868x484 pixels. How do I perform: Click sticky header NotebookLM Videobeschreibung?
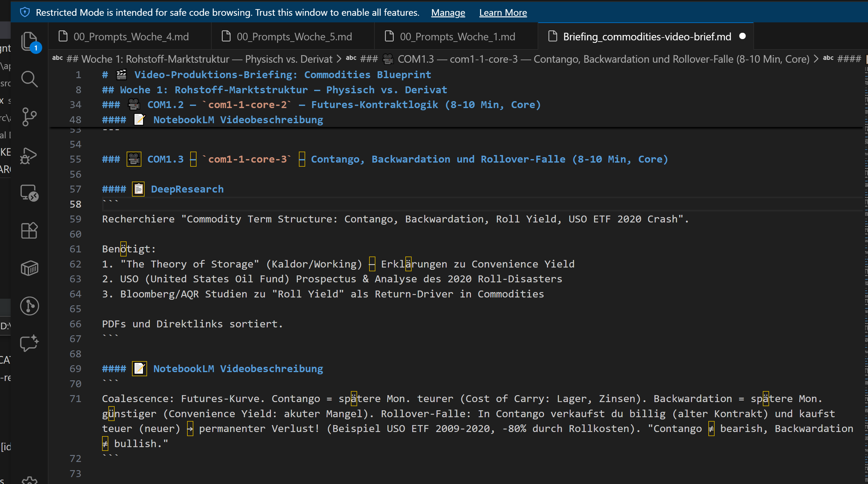click(238, 120)
